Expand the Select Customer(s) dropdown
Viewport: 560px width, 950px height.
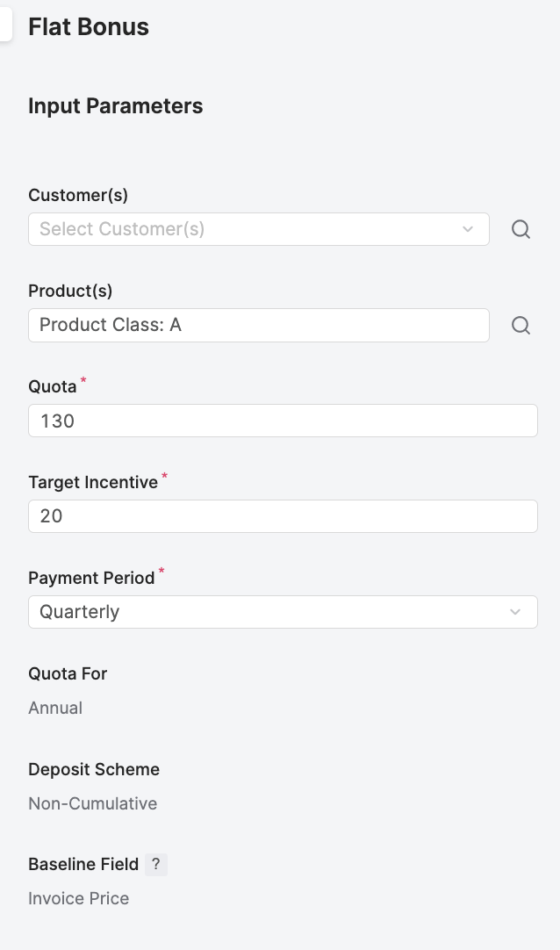(x=258, y=229)
